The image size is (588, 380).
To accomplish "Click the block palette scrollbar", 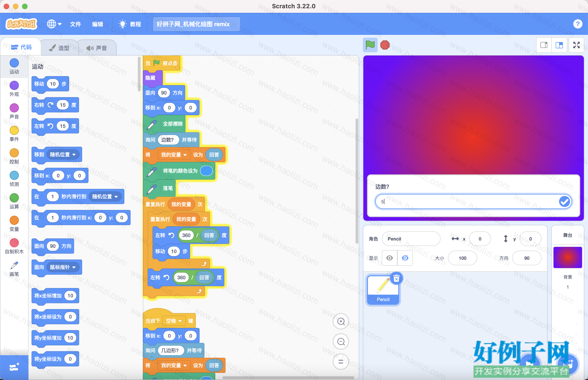I will (139, 74).
